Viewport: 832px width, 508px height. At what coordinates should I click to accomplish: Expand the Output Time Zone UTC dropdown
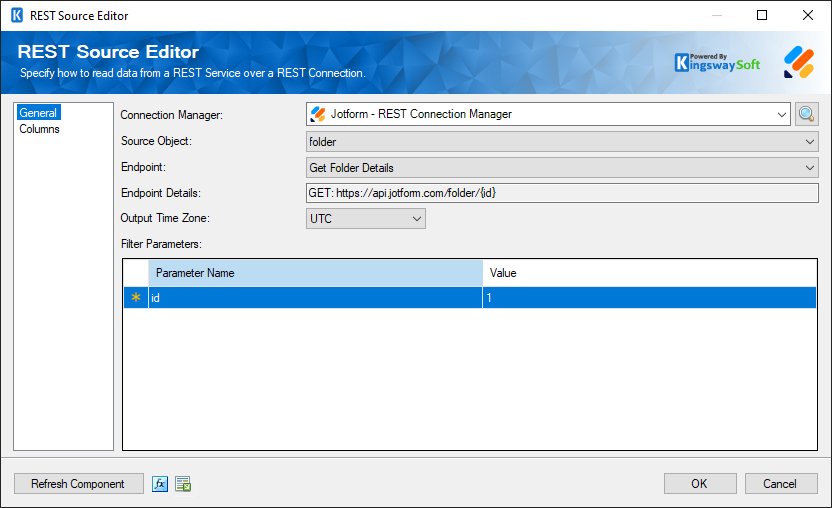[366, 219]
